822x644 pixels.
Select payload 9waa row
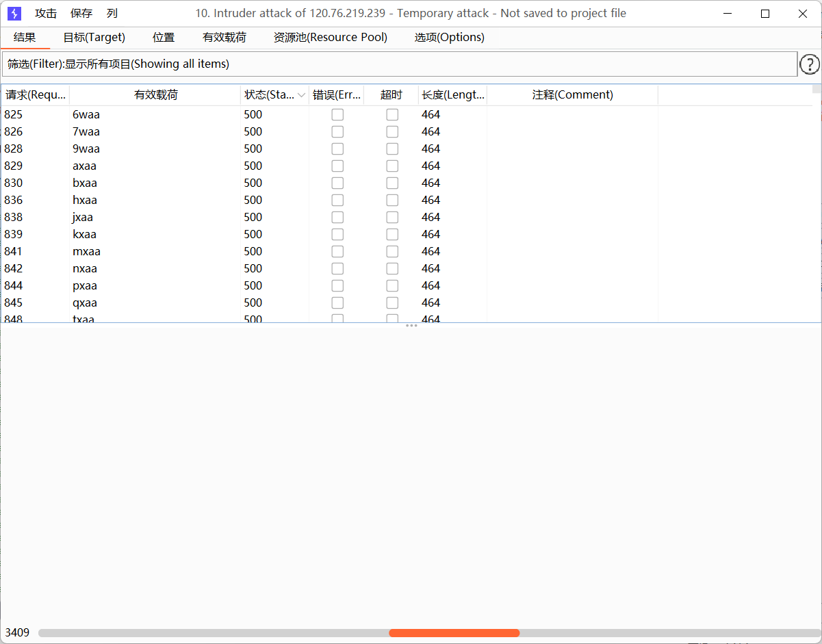[407, 149]
